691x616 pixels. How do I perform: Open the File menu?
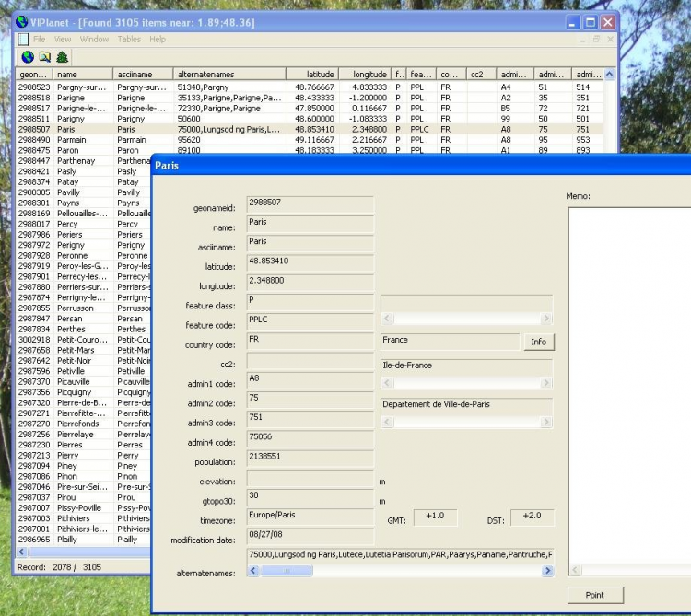click(40, 40)
